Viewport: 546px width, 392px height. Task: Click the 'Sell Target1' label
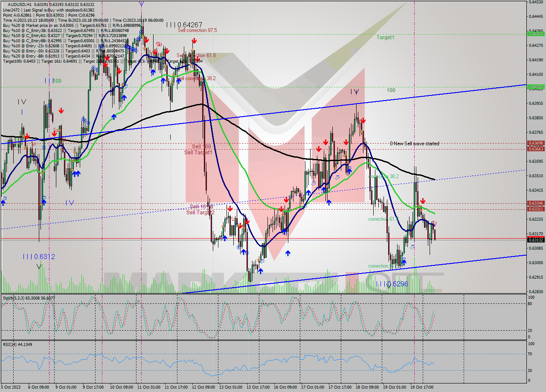pyautogui.click(x=198, y=153)
